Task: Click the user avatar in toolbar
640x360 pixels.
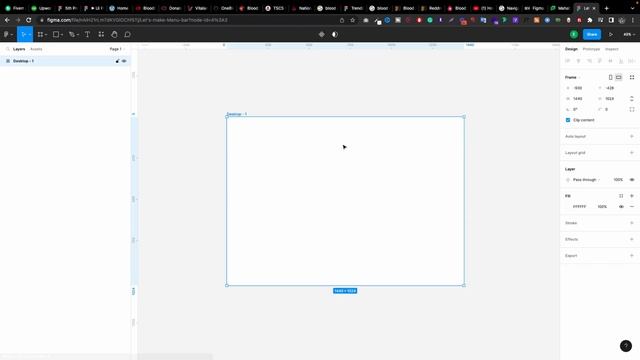Action: 574,35
